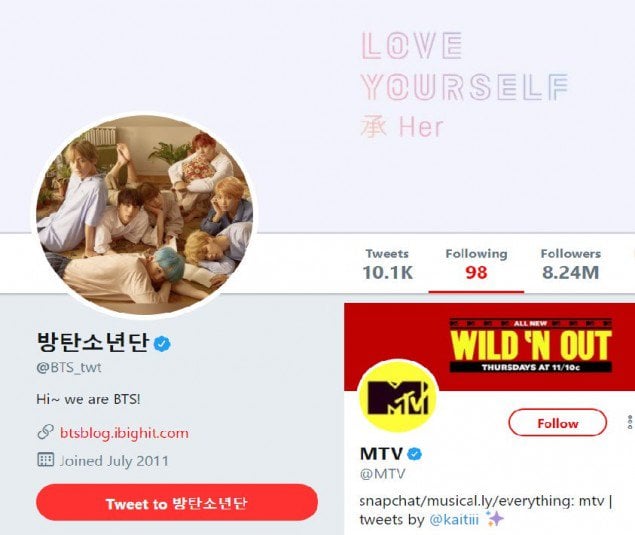Open BTS circular profile photo

[x=145, y=215]
